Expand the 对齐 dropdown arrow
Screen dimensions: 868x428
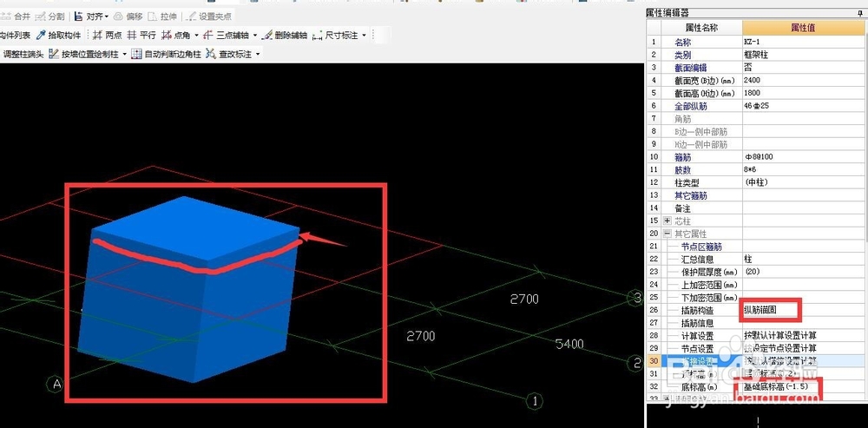(x=106, y=16)
